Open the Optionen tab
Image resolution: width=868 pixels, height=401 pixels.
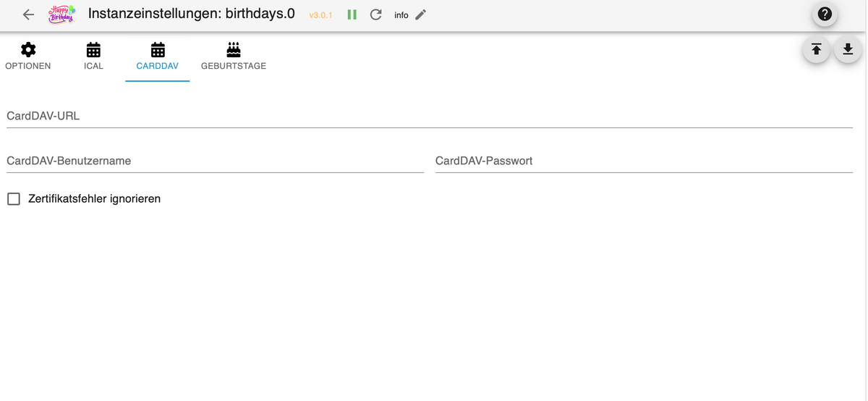click(27, 56)
